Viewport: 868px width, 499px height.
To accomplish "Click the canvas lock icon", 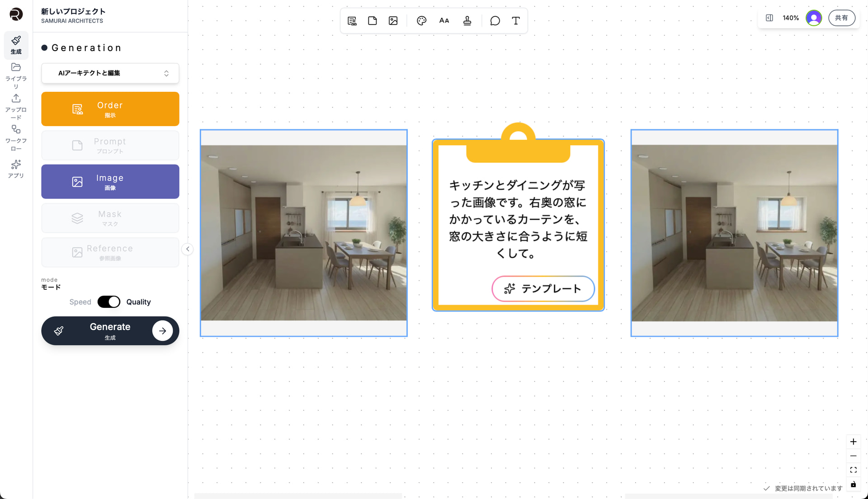I will [853, 485].
